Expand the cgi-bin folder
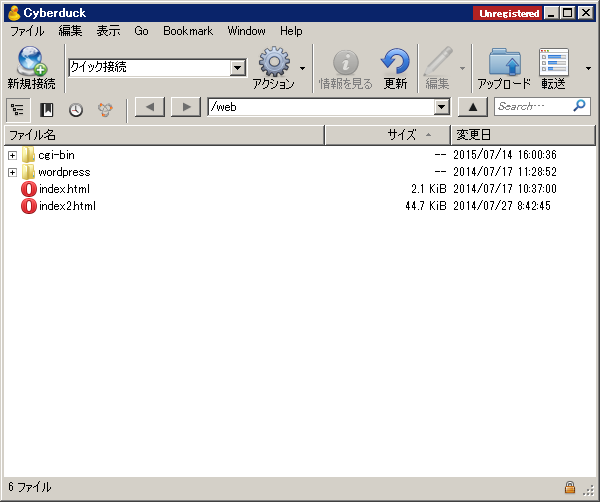Screen dimensions: 600x502 (12, 155)
